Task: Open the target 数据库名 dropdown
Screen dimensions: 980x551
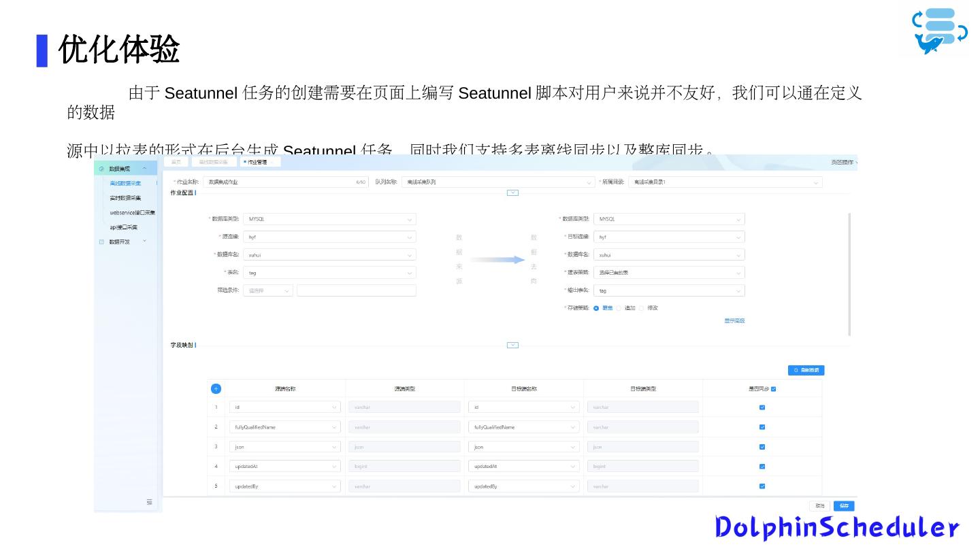Action: [669, 254]
